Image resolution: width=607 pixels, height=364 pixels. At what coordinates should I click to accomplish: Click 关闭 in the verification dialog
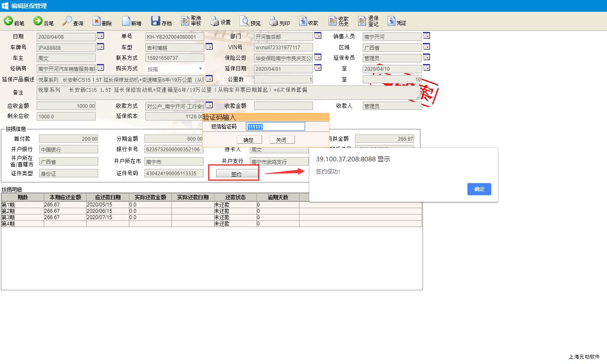click(281, 140)
